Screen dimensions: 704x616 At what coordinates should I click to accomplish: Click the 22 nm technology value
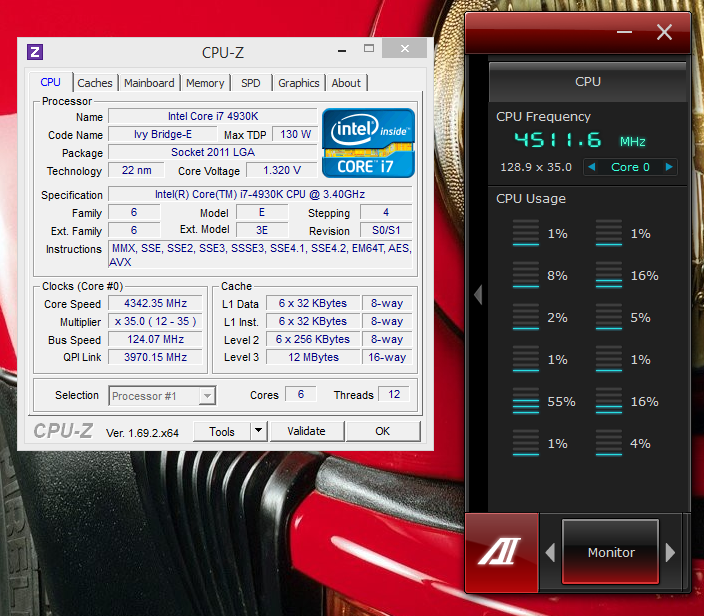coord(136,170)
